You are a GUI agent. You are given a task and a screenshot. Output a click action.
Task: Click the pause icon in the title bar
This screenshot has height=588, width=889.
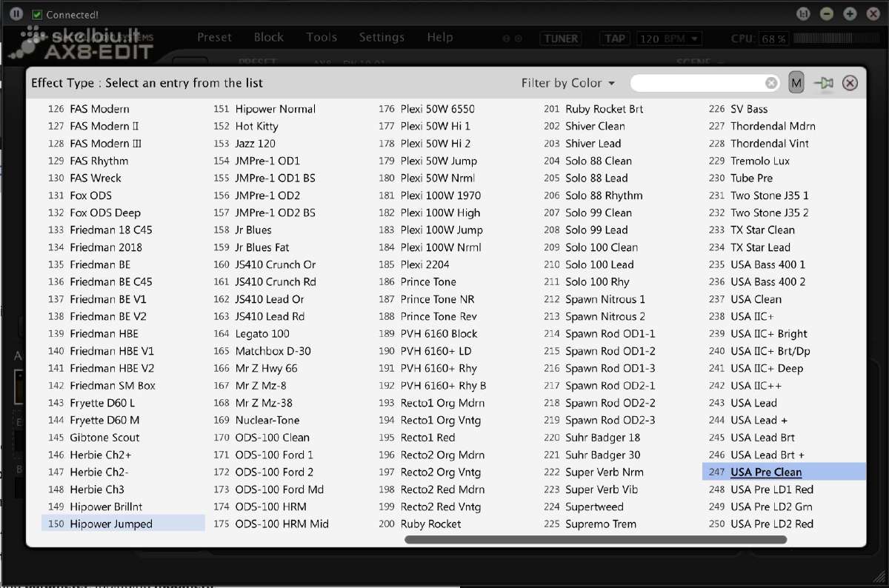coord(17,14)
